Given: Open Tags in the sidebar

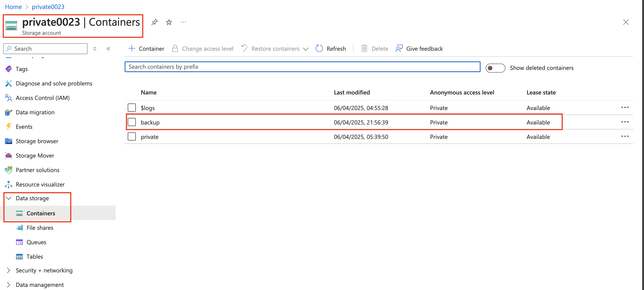Looking at the screenshot, I should (21, 69).
